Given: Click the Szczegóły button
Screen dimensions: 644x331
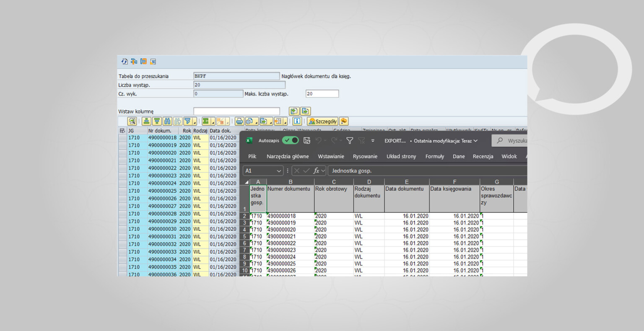Looking at the screenshot, I should coord(322,121).
